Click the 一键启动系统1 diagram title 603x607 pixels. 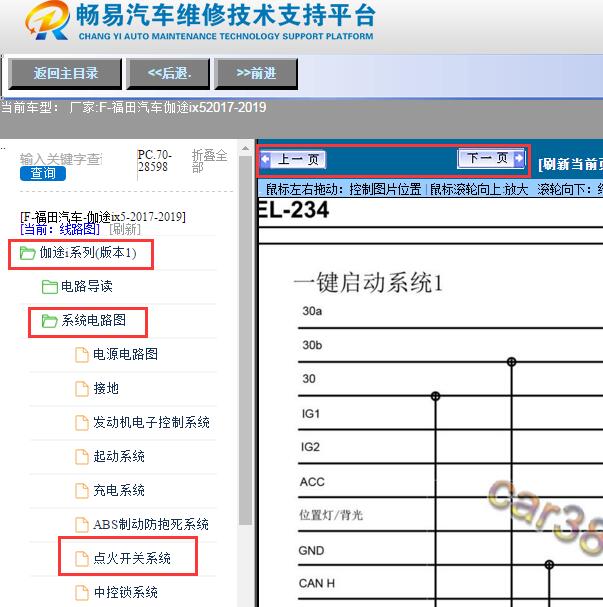[x=368, y=283]
